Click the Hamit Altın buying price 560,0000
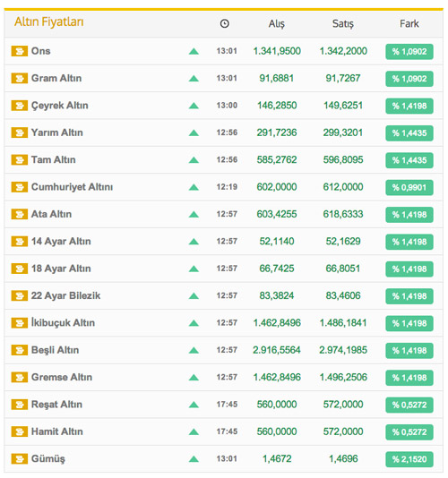The height and width of the screenshot is (478, 448). pyautogui.click(x=277, y=431)
